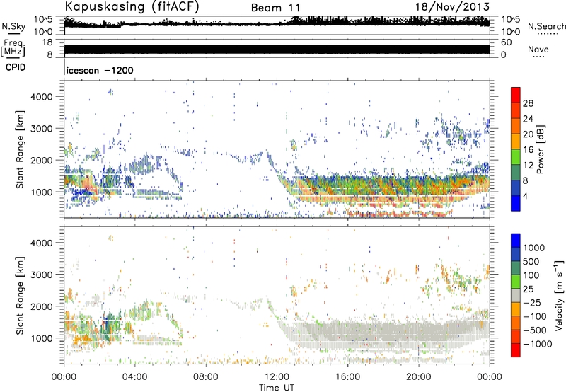Click the "3000" label on velocity panel
Image resolution: width=566 pixels, height=392 pixels.
41,275
